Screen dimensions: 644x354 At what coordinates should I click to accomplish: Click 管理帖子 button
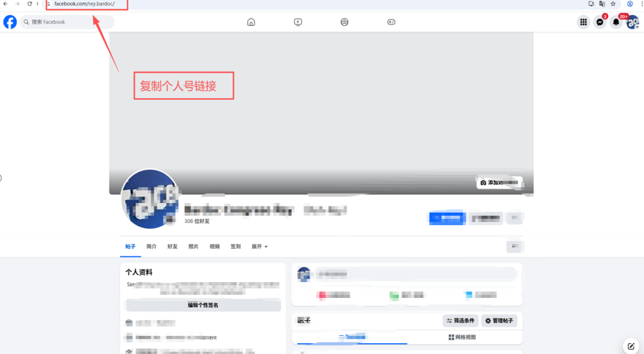coord(500,321)
